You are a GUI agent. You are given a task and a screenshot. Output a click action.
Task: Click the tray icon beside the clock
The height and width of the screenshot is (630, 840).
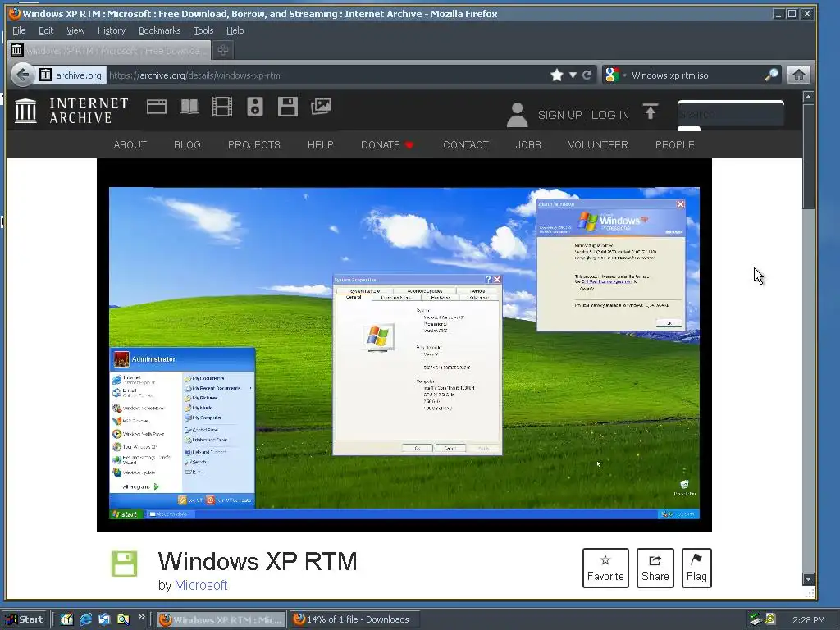click(769, 619)
